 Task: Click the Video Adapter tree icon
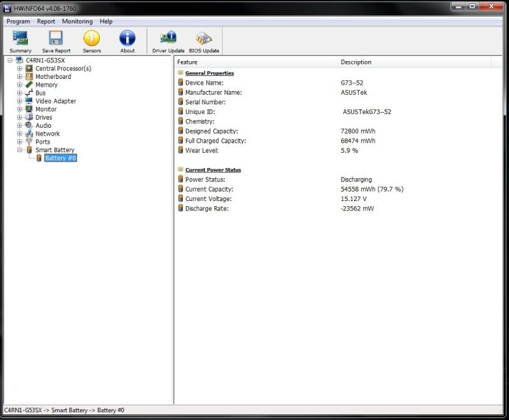(29, 101)
